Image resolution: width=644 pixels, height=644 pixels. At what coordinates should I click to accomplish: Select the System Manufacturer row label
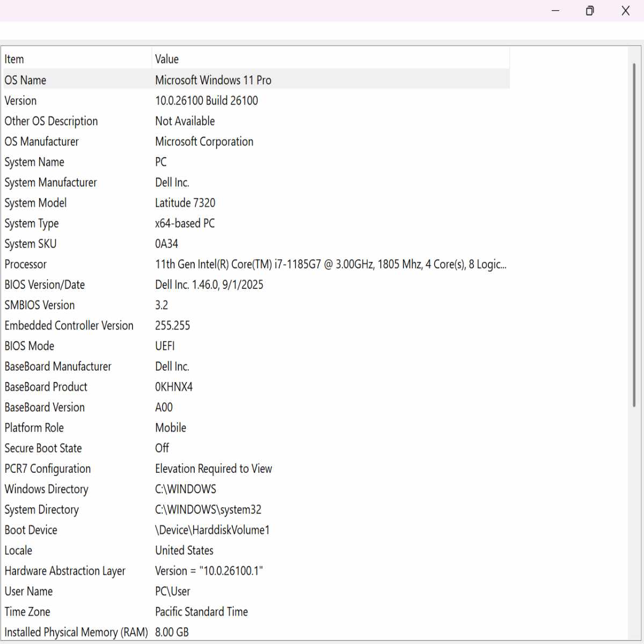pos(50,182)
